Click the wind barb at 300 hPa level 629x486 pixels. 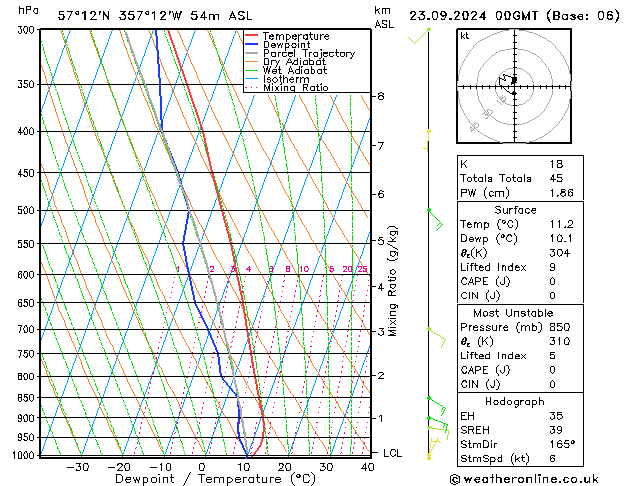[420, 36]
